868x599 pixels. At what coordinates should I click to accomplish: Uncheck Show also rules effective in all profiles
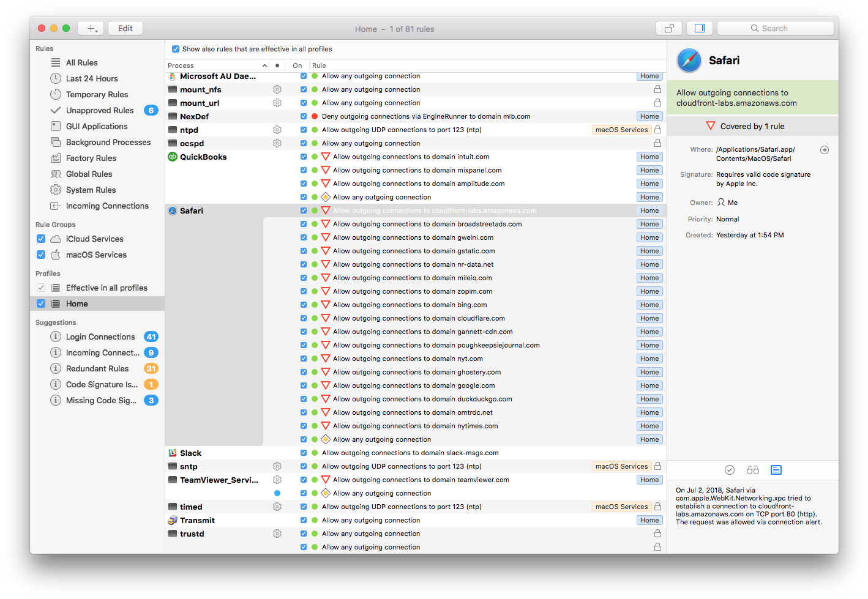click(176, 49)
